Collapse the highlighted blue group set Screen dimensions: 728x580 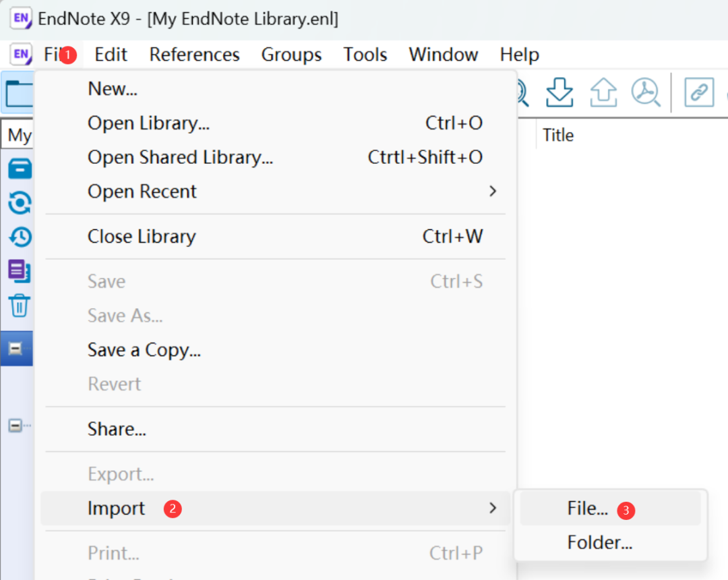click(16, 348)
